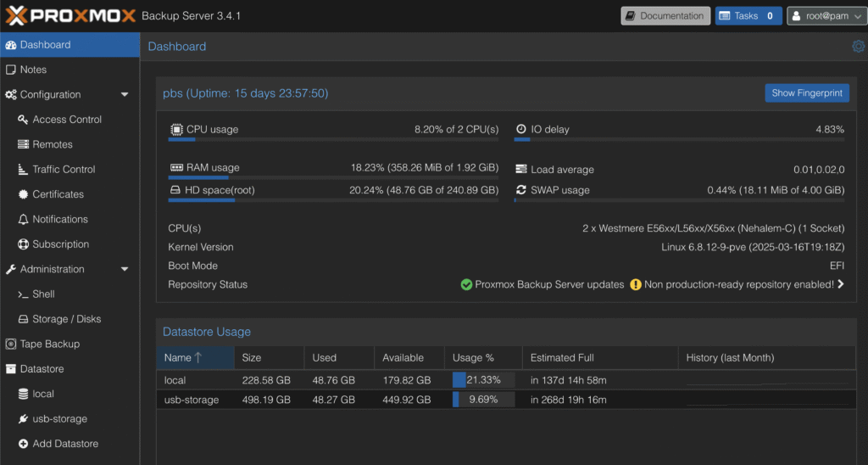The image size is (868, 465).
Task: Click the Certificates badge icon
Action: point(23,194)
